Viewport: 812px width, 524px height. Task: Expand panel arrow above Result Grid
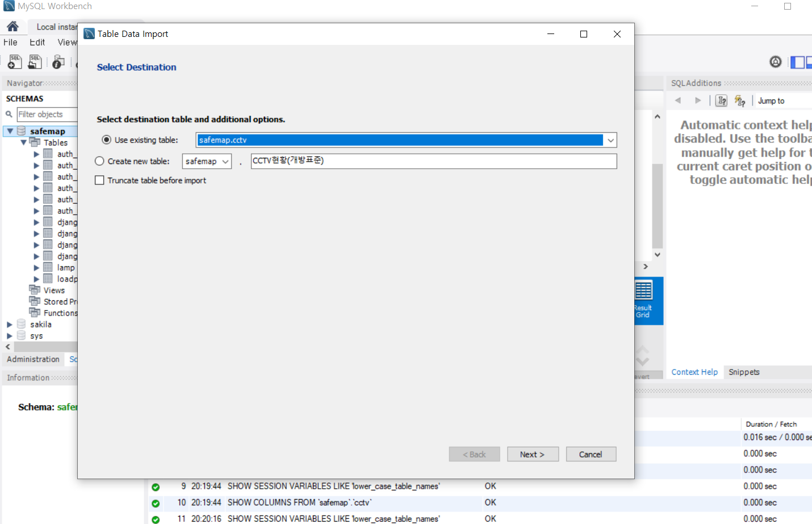646,266
